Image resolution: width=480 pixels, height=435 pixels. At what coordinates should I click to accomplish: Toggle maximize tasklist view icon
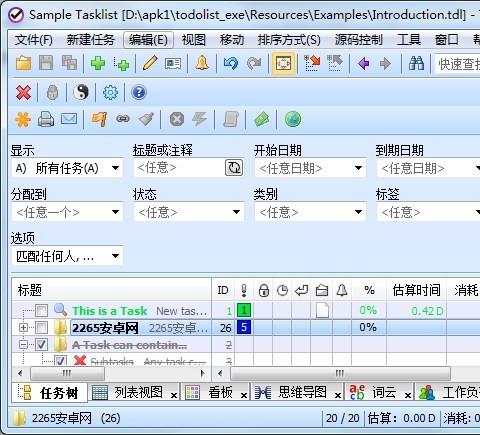click(283, 63)
